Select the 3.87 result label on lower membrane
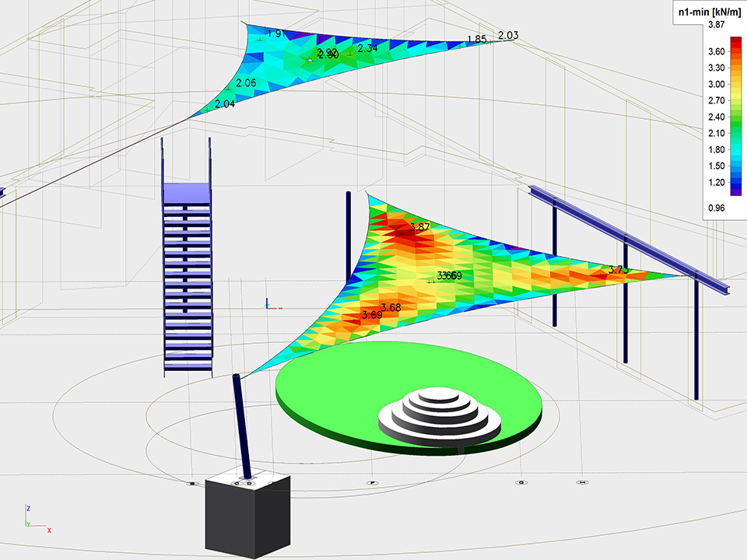This screenshot has height=560, width=747. 419,227
